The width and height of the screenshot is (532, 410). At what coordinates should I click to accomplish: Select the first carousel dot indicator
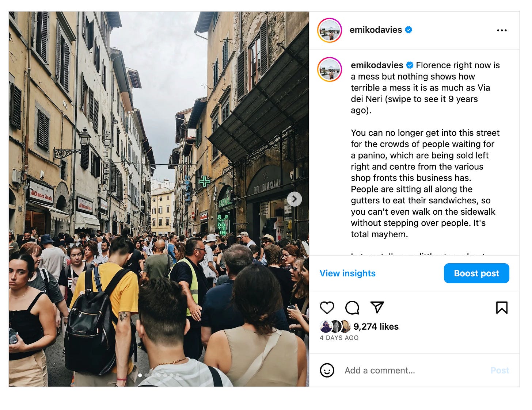tap(140, 375)
